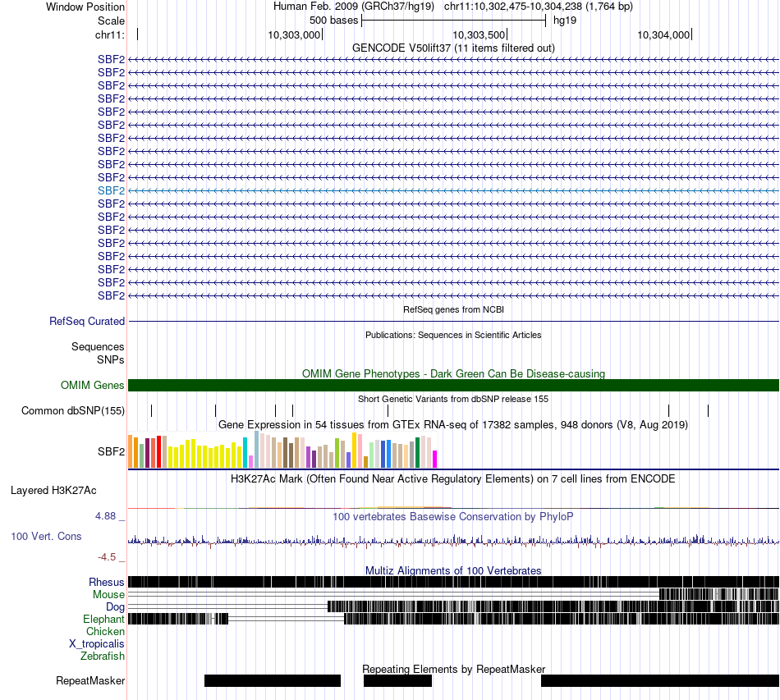780x700 pixels.
Task: Click the 10,304,000 coordinate tick label
Action: point(663,34)
